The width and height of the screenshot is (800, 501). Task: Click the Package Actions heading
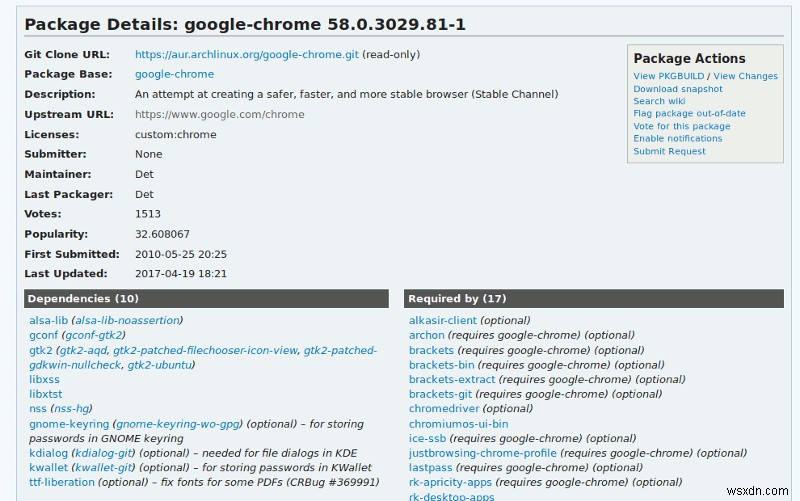point(689,59)
